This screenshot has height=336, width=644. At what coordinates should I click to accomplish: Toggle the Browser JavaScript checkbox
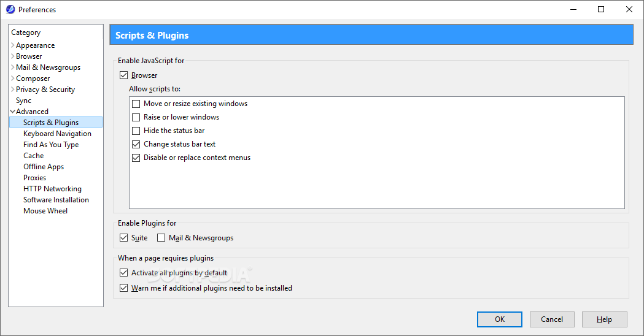point(123,75)
